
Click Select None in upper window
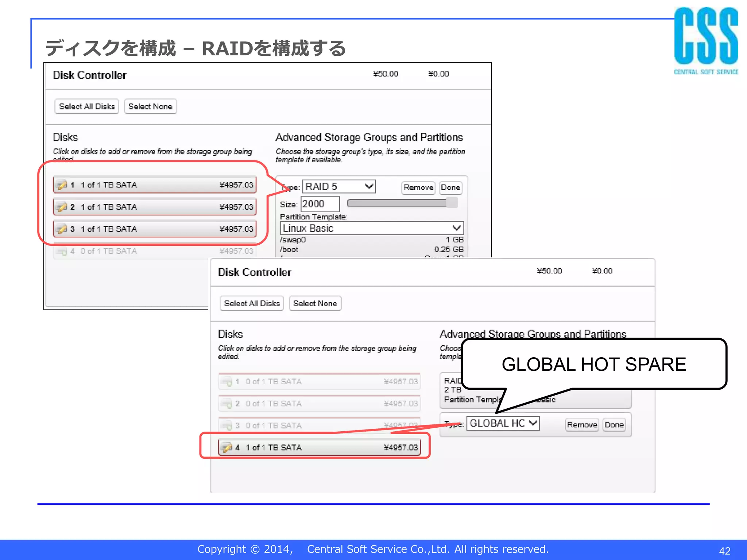click(150, 106)
